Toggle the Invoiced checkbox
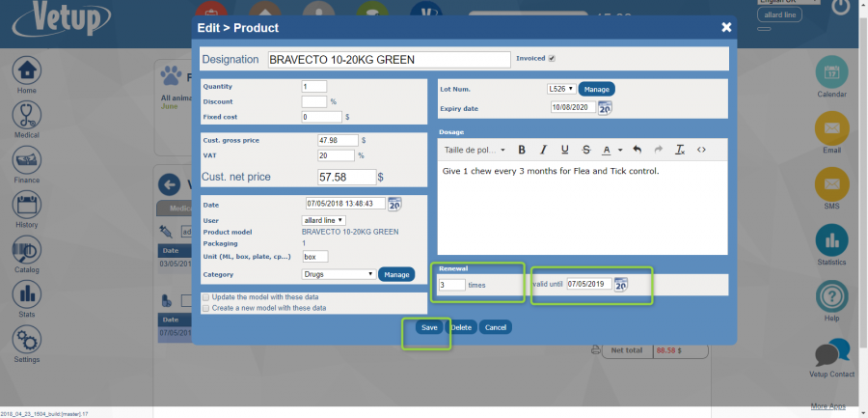This screenshot has width=868, height=418. [552, 58]
